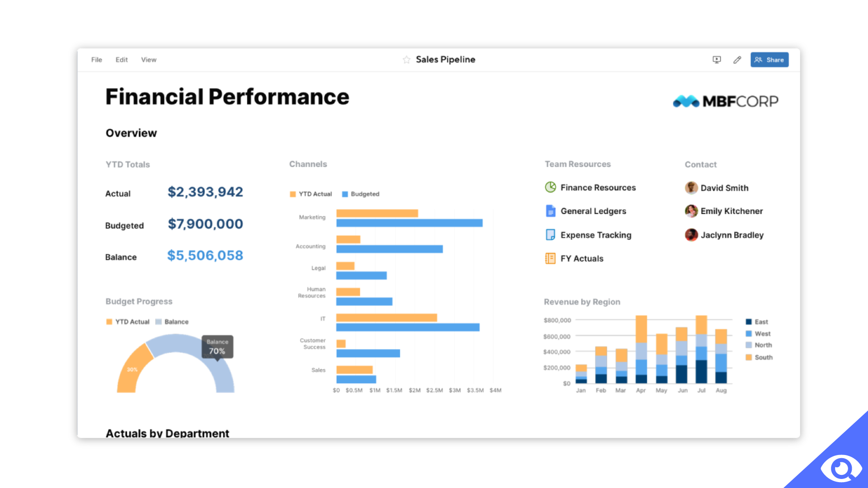Open the Edit menu
The height and width of the screenshot is (488, 868).
click(122, 60)
